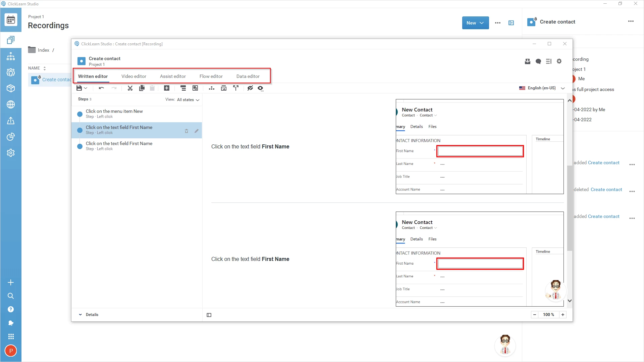
Task: Select the last First Name step in the list
Action: (x=137, y=146)
